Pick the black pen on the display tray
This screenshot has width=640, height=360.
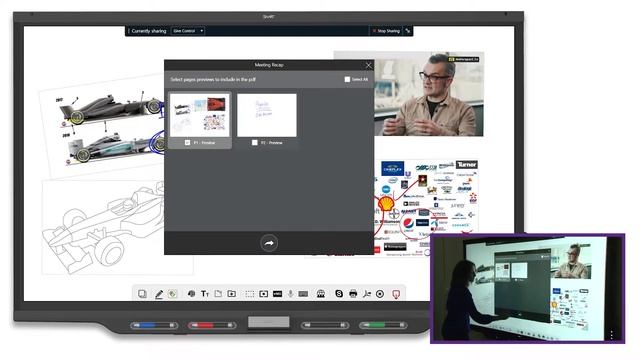click(325, 325)
